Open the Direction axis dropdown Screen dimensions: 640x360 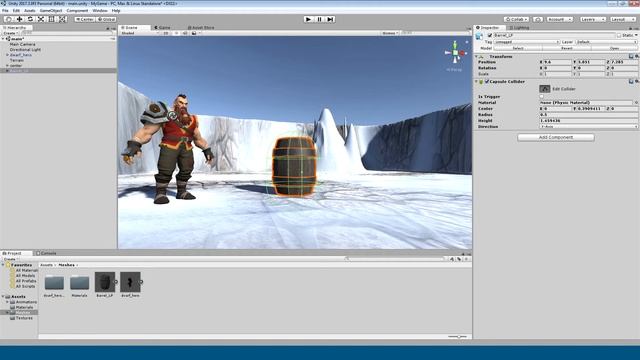[x=588, y=127]
